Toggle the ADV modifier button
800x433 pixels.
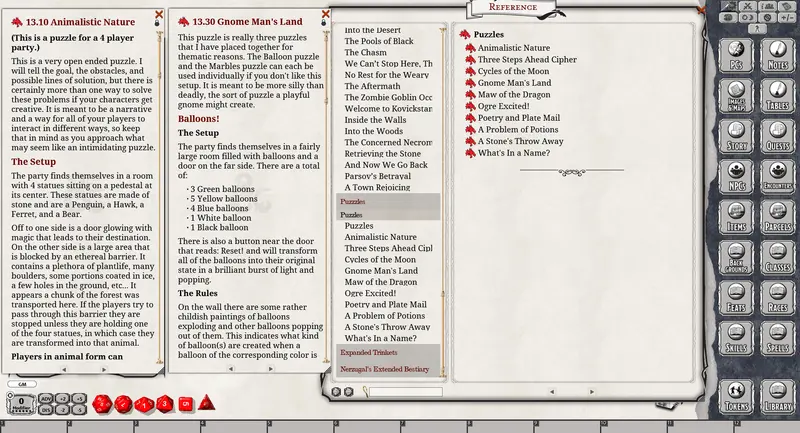(45, 398)
